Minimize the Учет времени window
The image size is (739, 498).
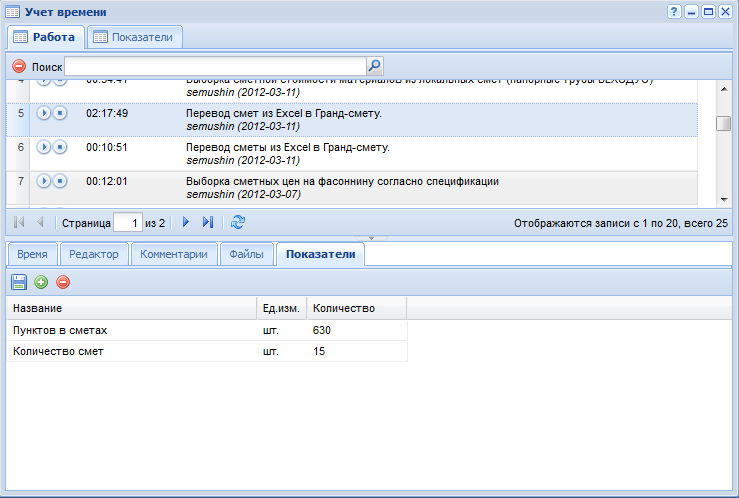tap(691, 11)
